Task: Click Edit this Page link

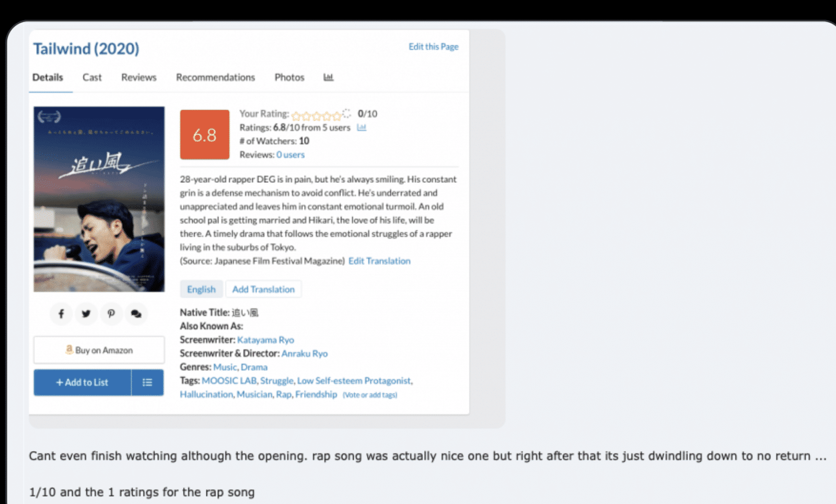Action: click(x=434, y=46)
